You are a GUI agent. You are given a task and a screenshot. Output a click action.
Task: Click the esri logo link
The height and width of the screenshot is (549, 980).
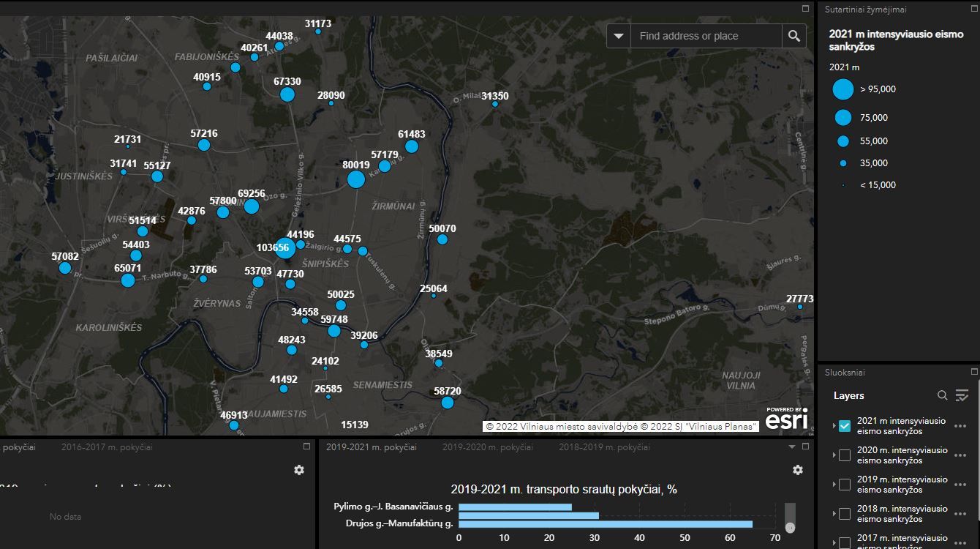click(787, 419)
